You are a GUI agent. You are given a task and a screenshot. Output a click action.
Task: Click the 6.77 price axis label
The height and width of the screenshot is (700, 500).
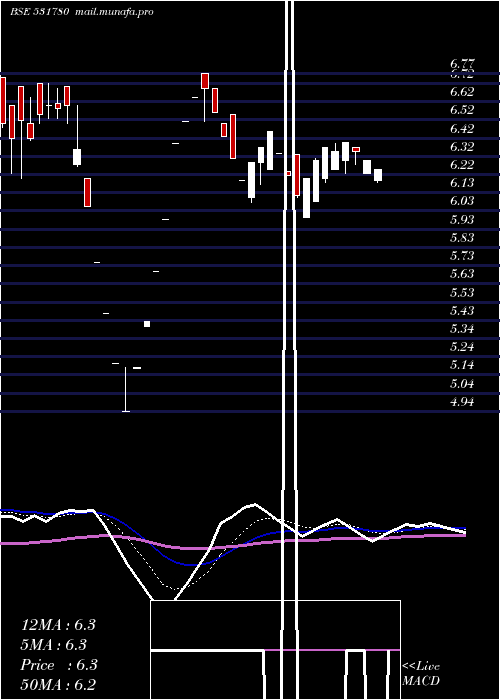(462, 64)
